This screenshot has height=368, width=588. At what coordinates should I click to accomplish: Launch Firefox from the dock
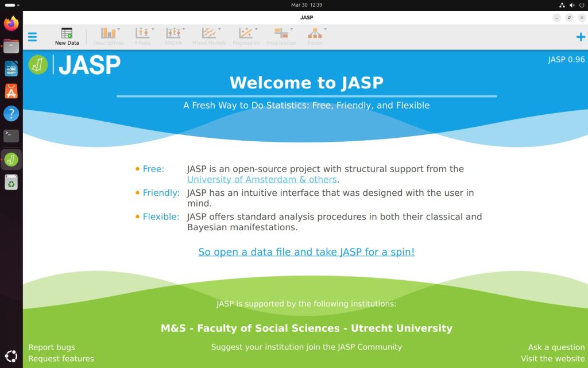[11, 24]
